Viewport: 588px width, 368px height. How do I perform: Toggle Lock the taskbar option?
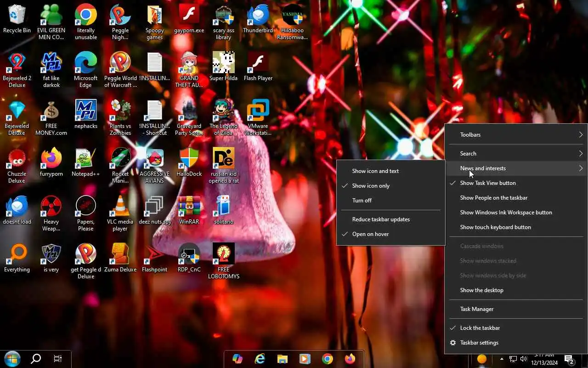(516, 328)
